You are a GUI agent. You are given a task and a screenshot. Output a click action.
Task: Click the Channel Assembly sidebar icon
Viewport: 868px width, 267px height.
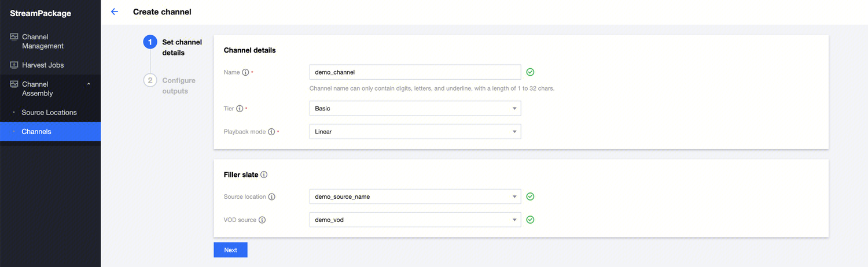pos(14,84)
